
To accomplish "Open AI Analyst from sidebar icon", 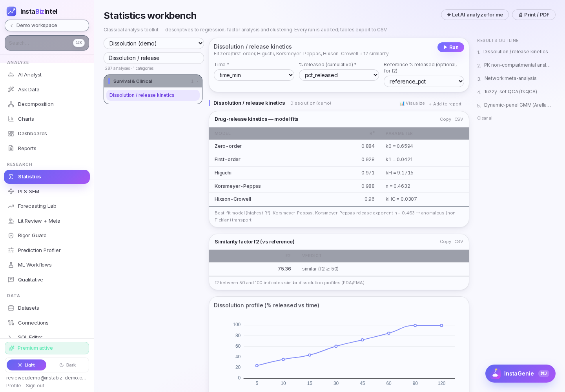I will [x=11, y=75].
